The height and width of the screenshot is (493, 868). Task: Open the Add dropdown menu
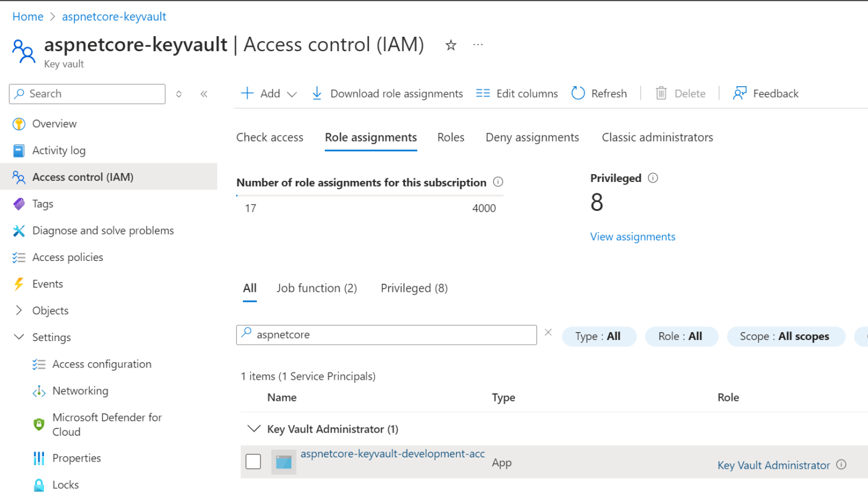[x=269, y=93]
